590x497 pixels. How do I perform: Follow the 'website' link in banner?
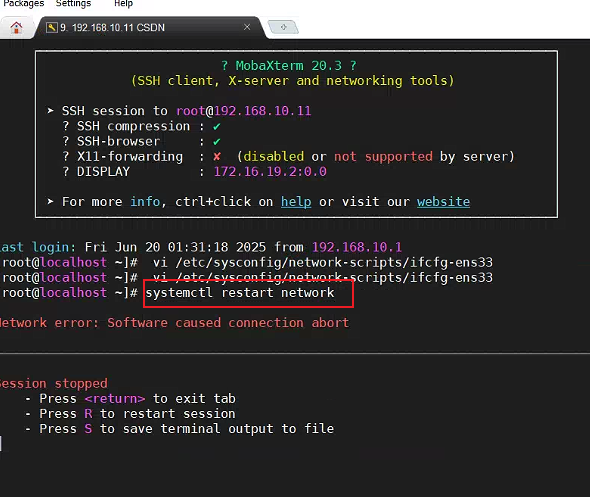(443, 202)
